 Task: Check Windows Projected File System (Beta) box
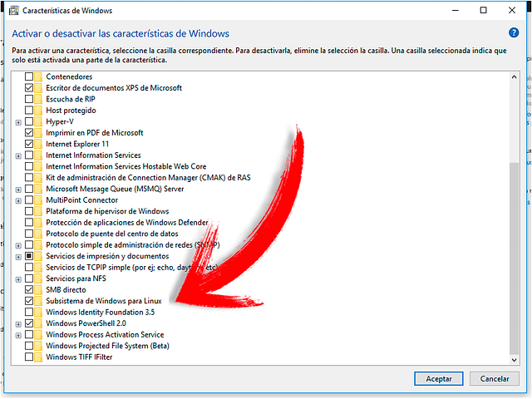[29, 346]
